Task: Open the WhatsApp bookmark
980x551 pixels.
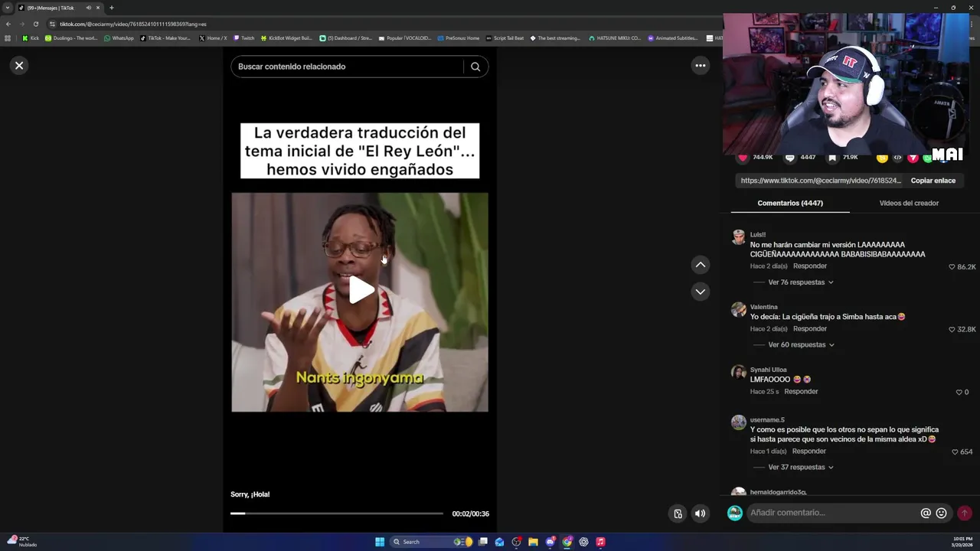Action: pyautogui.click(x=119, y=38)
